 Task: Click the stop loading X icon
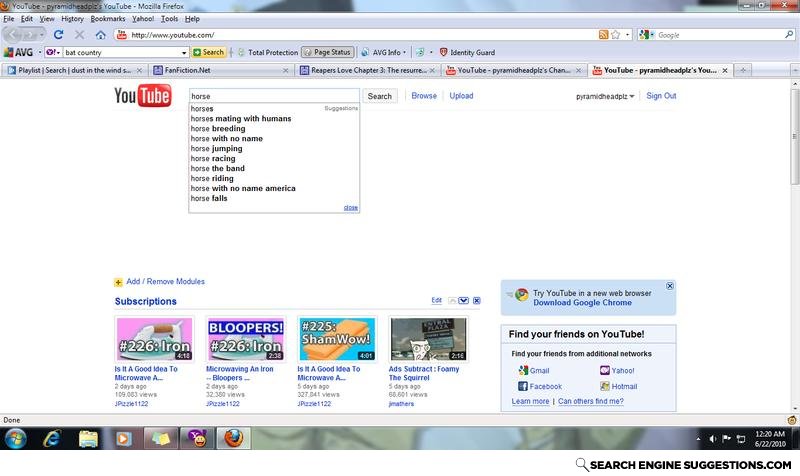[x=79, y=35]
